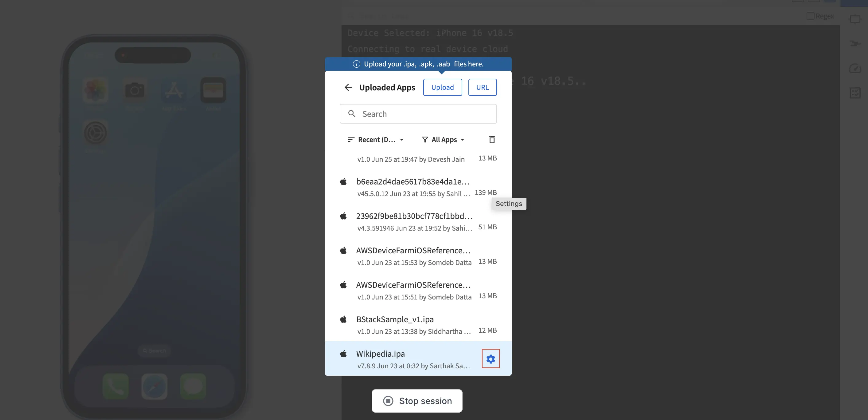The width and height of the screenshot is (868, 420).
Task: Click the Apple icon beside b6eaa2d4dae app
Action: (x=343, y=181)
